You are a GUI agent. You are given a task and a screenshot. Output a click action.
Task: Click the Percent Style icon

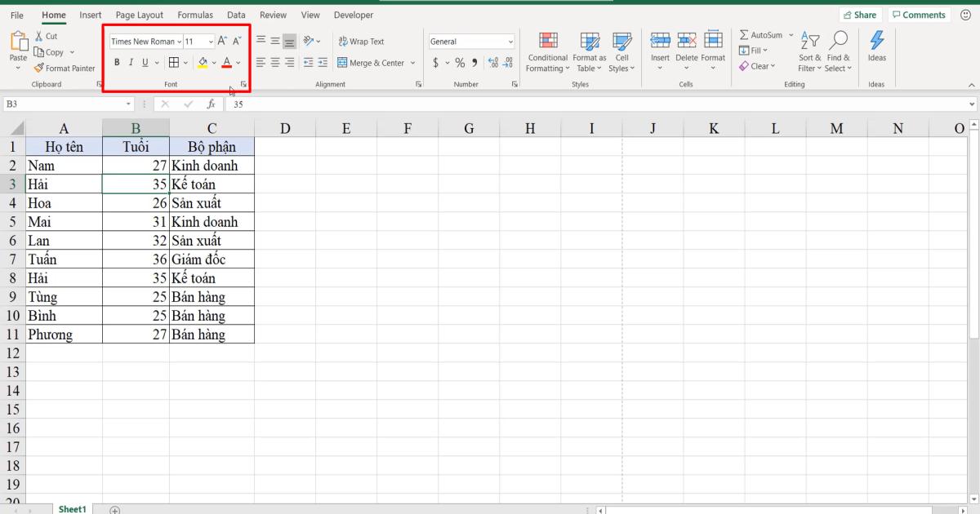pos(459,61)
